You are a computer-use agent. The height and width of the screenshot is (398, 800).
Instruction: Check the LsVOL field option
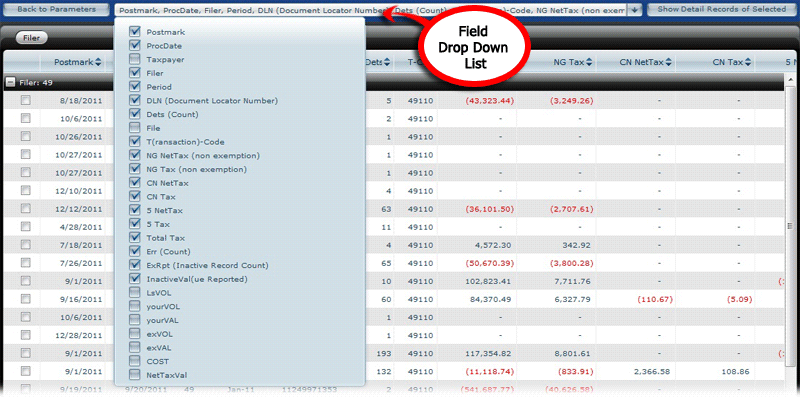click(135, 293)
